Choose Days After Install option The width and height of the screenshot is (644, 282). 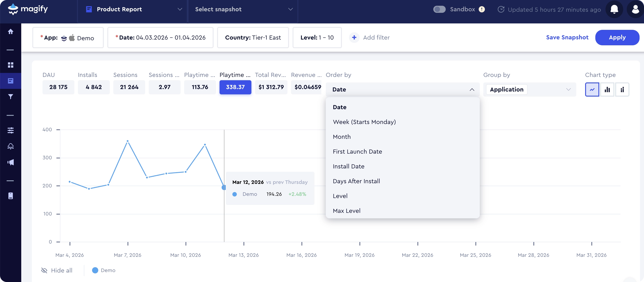click(x=403, y=181)
